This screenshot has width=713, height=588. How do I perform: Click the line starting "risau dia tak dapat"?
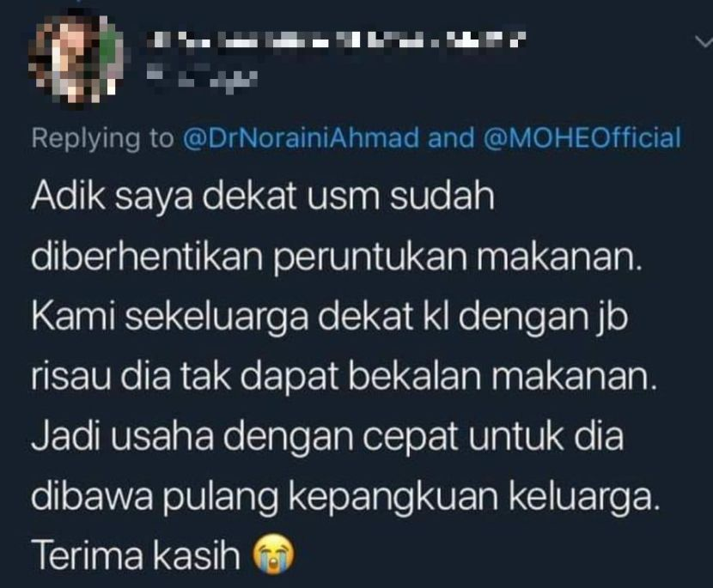tap(344, 377)
